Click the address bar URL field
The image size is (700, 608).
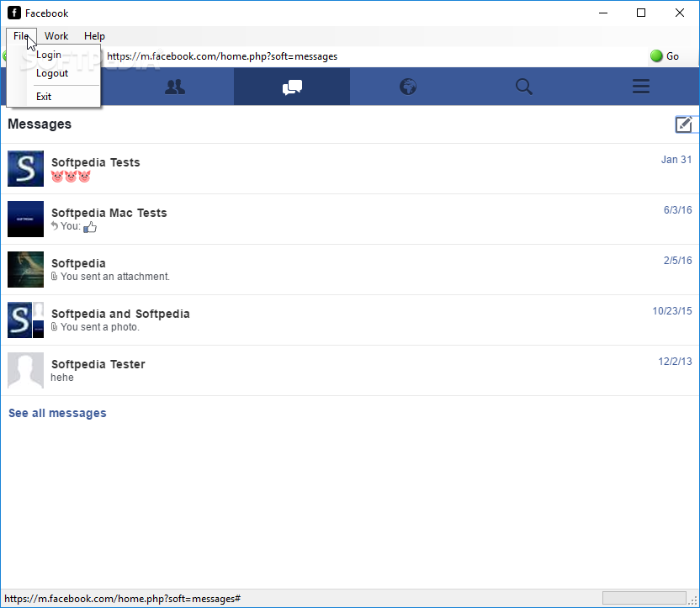coord(375,56)
